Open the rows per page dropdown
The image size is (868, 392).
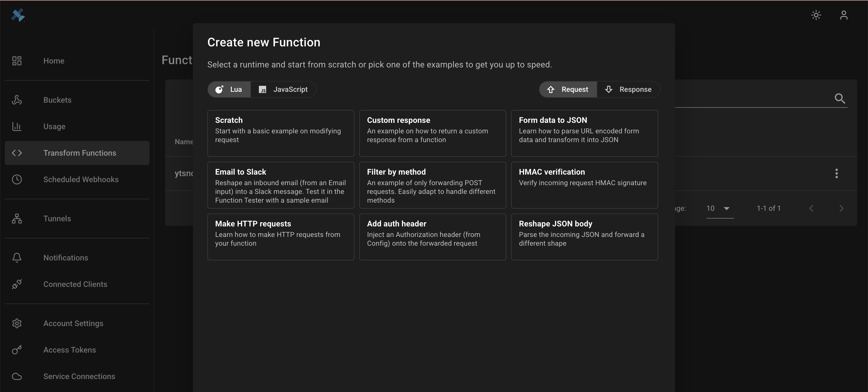pos(720,208)
